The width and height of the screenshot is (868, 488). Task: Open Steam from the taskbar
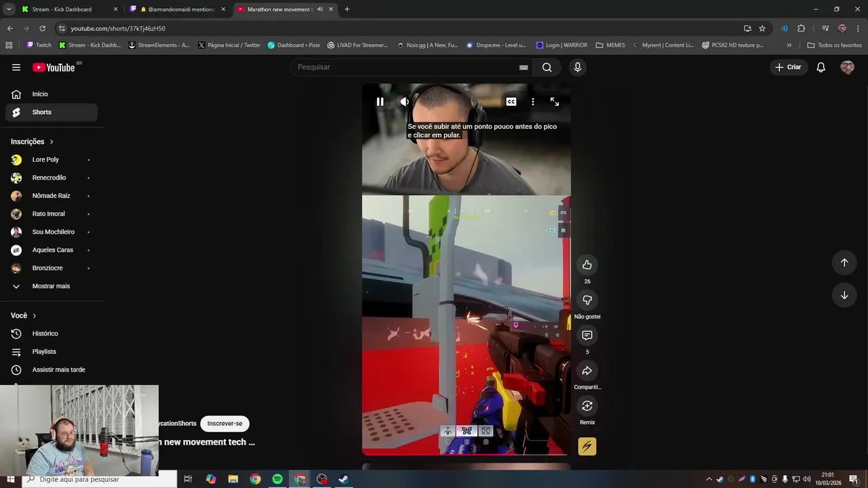(344, 479)
